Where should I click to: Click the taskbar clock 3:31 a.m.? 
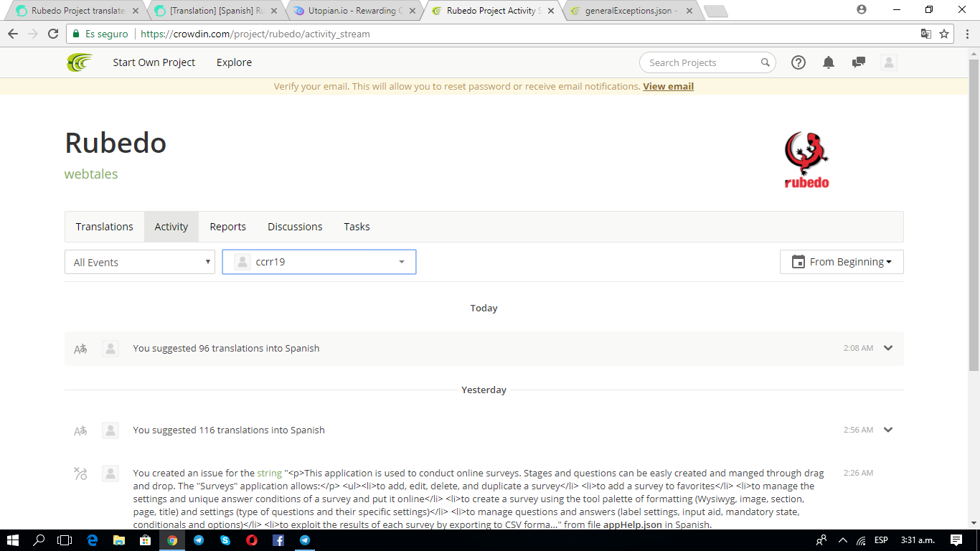click(916, 540)
